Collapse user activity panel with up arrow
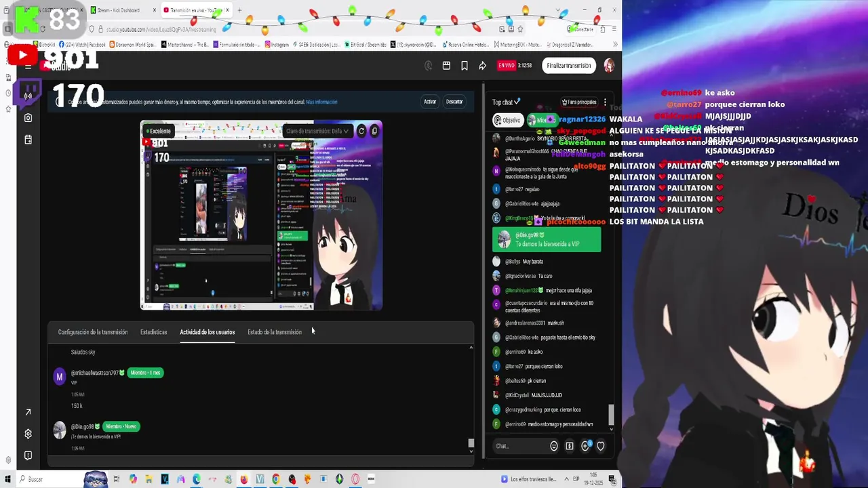Viewport: 868px width, 488px height. [471, 347]
